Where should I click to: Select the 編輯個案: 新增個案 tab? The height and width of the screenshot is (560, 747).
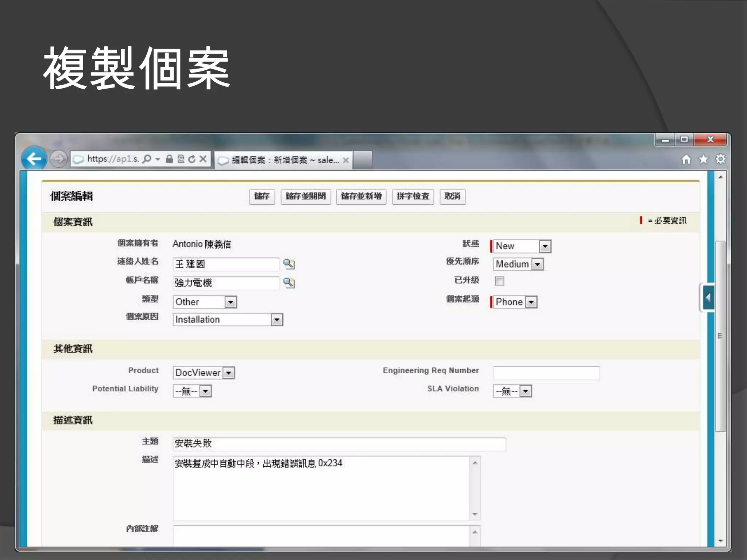click(283, 160)
